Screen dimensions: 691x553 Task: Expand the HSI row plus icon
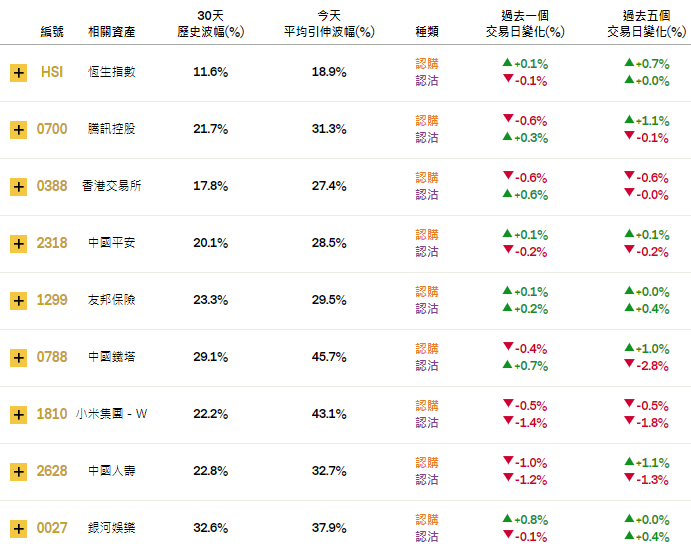(18, 72)
